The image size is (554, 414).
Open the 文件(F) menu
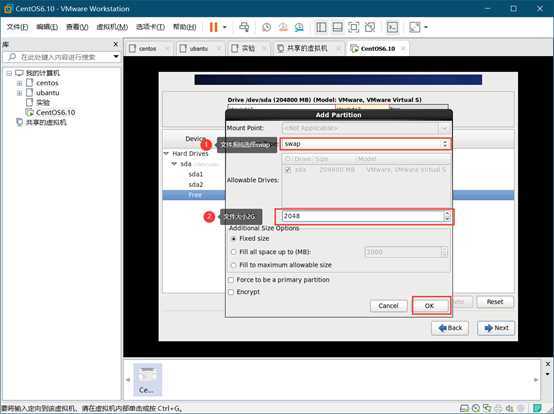17,27
